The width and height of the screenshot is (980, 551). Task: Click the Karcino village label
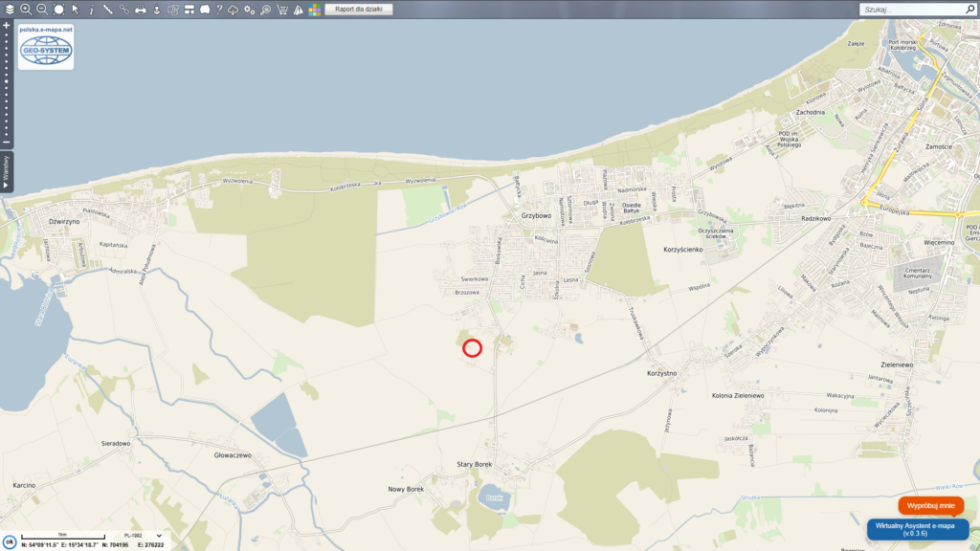24,485
